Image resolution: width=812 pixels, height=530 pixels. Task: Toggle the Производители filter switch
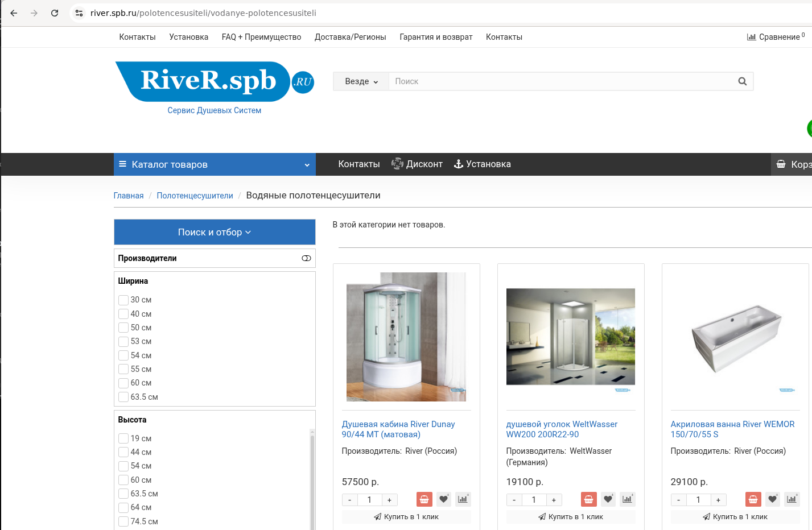point(306,258)
